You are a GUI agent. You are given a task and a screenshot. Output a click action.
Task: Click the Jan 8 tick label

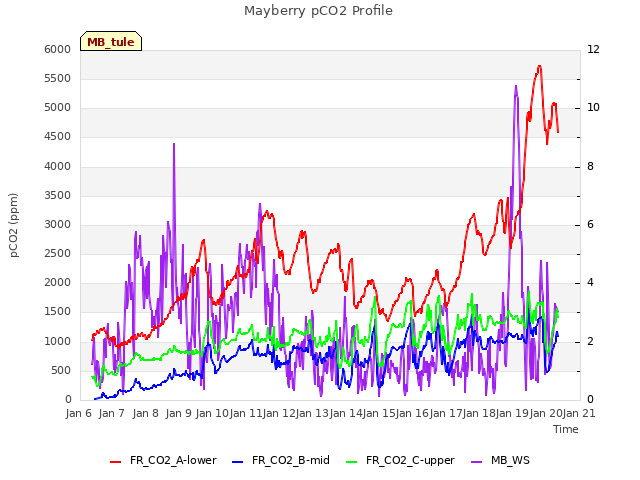point(145,413)
